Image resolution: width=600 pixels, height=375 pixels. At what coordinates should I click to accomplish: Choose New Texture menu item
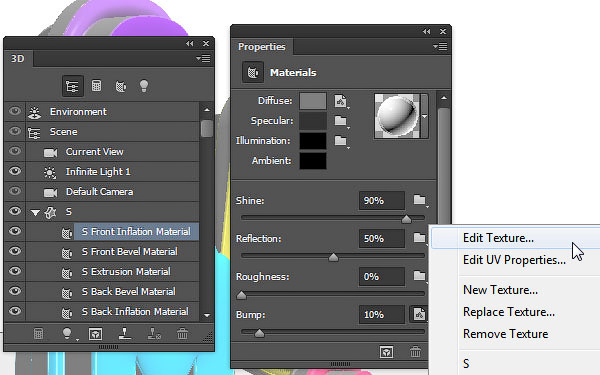(500, 290)
